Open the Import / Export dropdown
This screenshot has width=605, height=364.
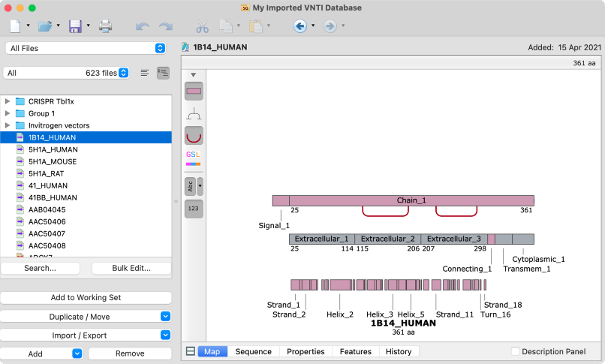[x=86, y=335]
